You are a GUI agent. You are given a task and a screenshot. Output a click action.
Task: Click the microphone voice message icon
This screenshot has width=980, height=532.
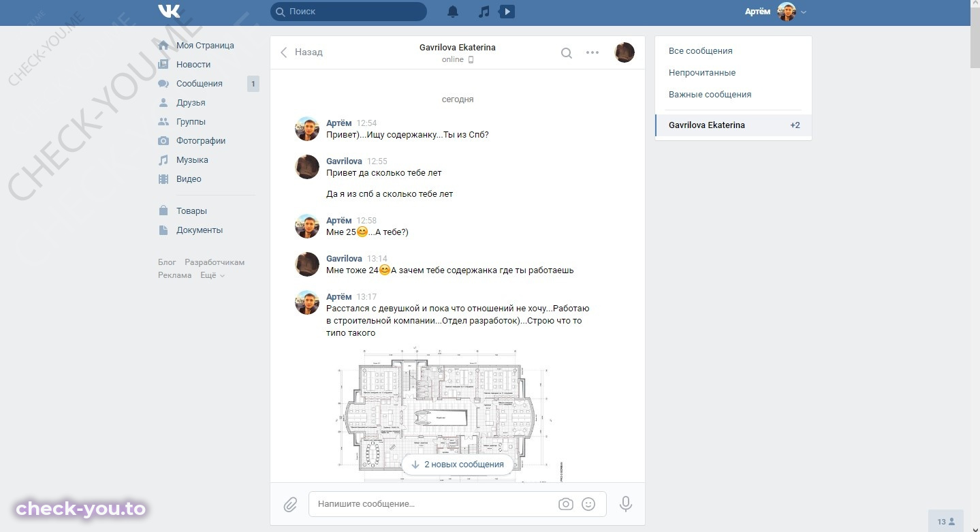(625, 504)
